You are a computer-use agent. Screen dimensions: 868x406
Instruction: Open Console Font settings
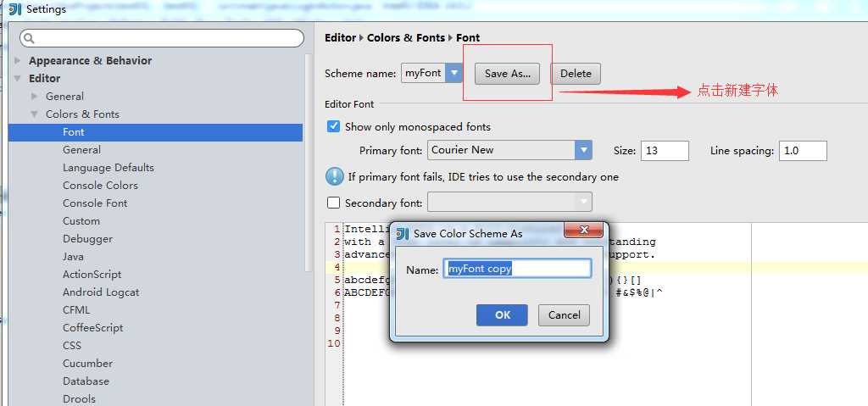click(x=95, y=203)
